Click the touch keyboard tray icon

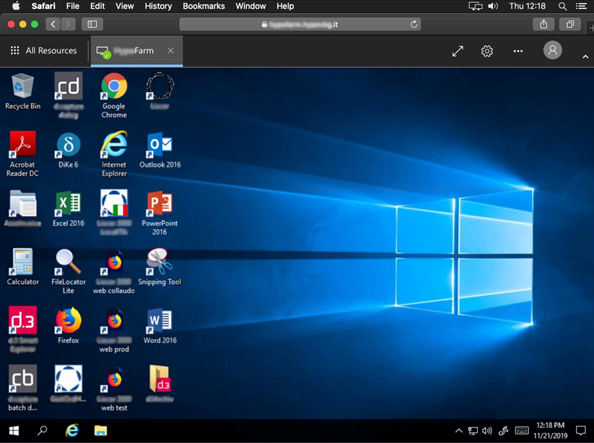(522, 431)
